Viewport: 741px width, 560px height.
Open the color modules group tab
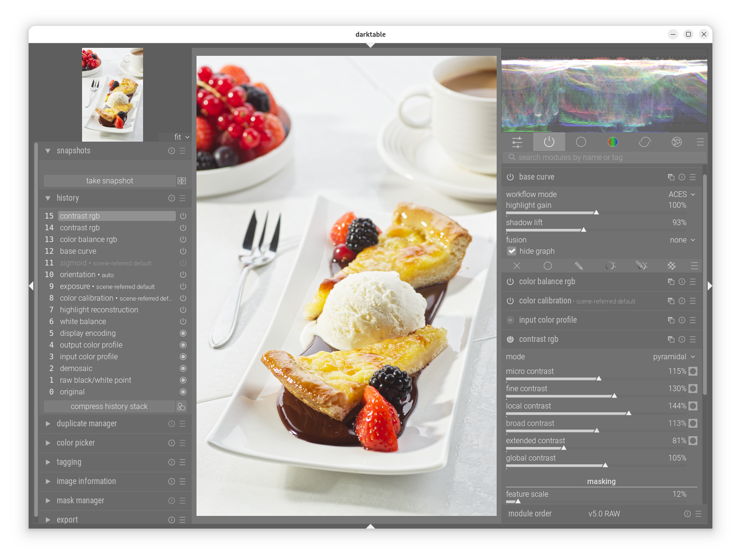[x=612, y=142]
